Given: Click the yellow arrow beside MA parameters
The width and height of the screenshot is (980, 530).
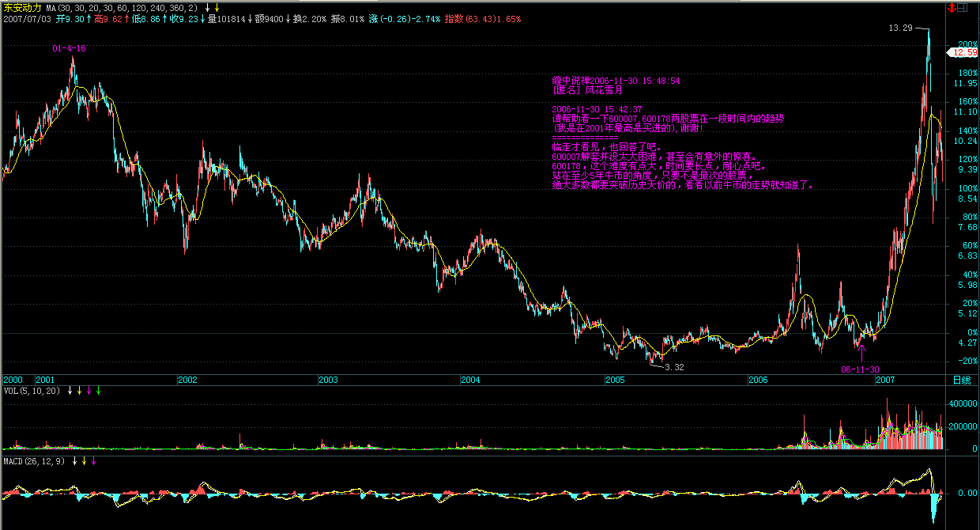Looking at the screenshot, I should click(217, 8).
